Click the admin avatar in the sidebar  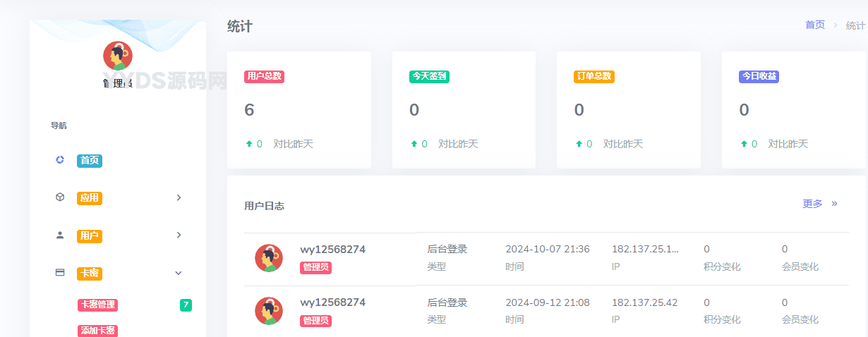pos(118,56)
